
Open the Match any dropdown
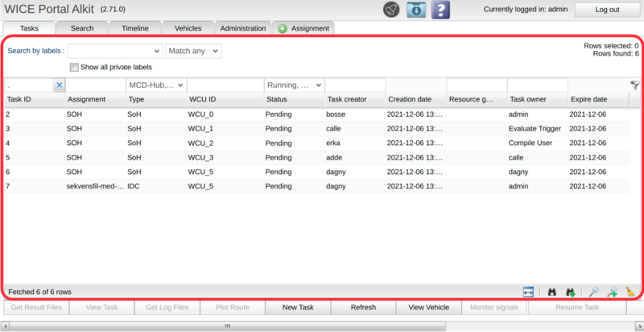[x=193, y=51]
